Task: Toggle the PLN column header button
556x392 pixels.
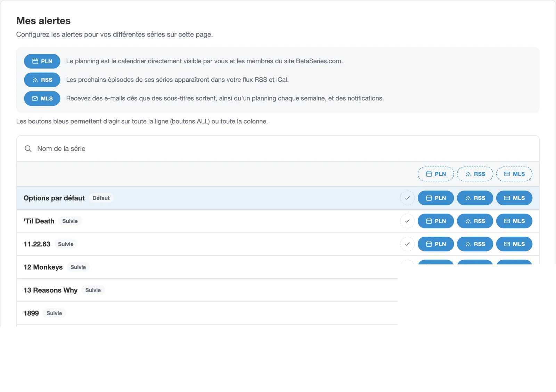Action: tap(436, 174)
